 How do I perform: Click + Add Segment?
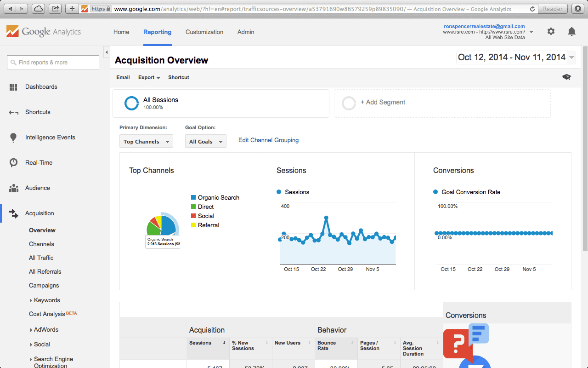coord(383,103)
